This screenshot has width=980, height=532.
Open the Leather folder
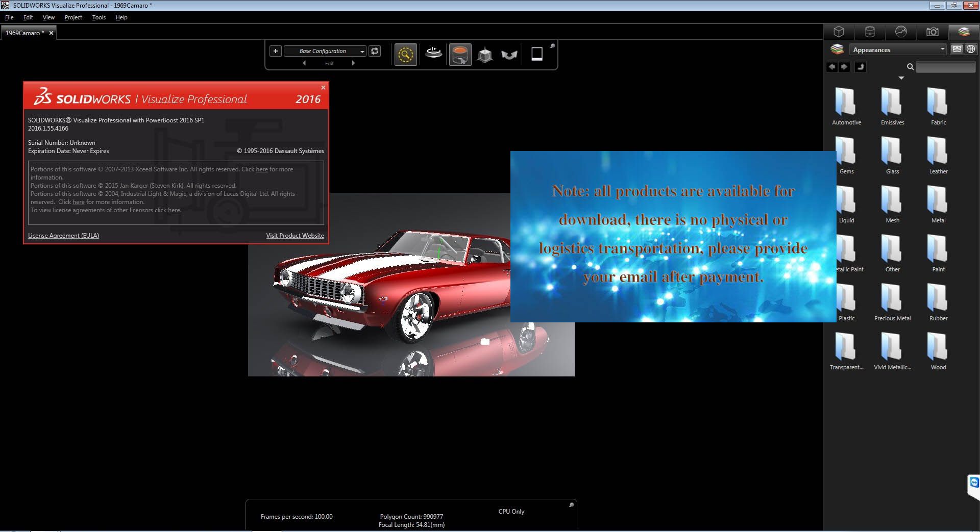(x=938, y=155)
